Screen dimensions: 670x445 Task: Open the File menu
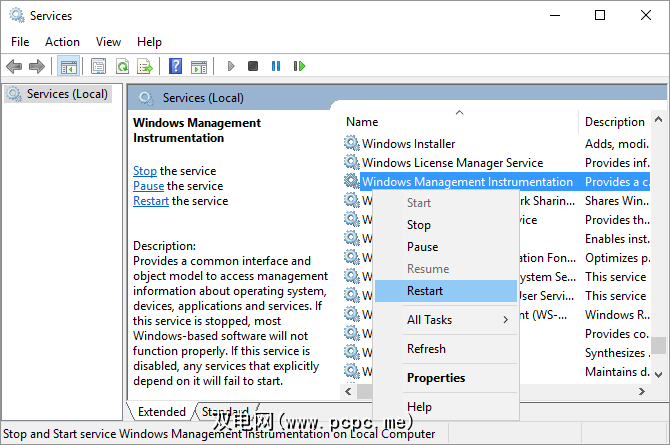(x=20, y=42)
